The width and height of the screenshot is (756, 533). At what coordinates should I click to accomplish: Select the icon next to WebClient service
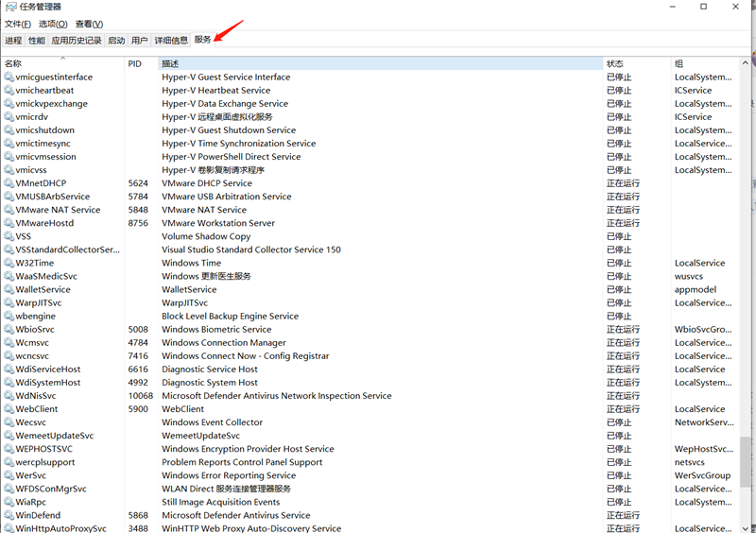[9, 409]
